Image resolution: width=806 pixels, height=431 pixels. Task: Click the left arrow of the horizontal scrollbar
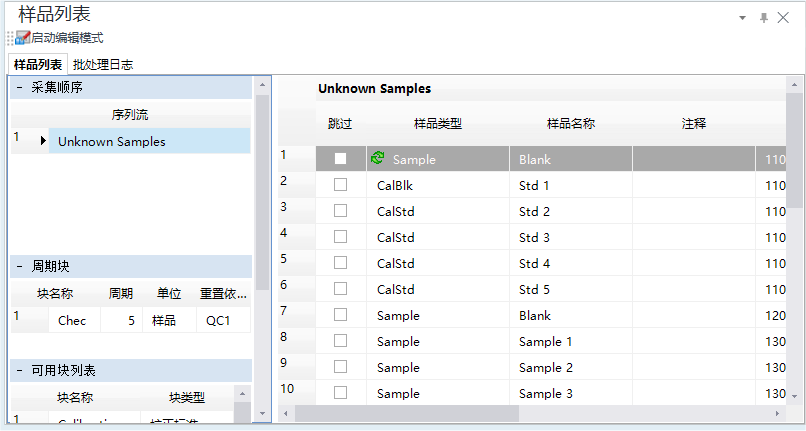286,414
